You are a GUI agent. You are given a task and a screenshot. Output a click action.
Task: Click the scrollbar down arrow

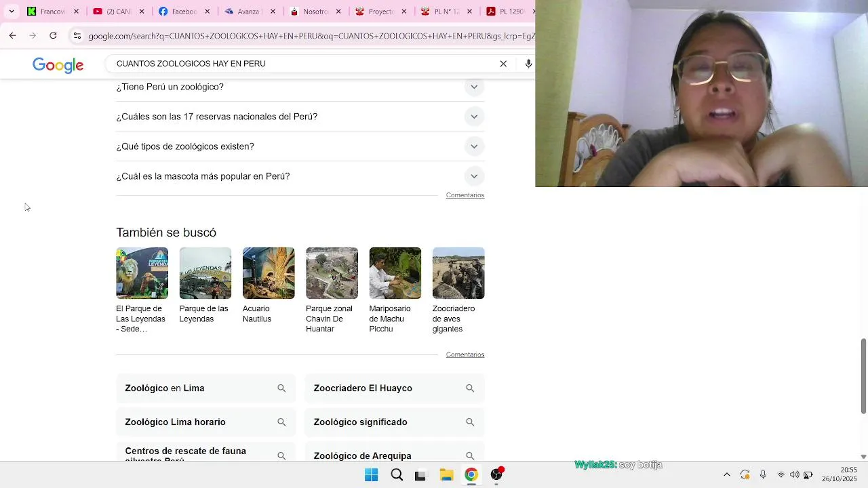(863, 457)
